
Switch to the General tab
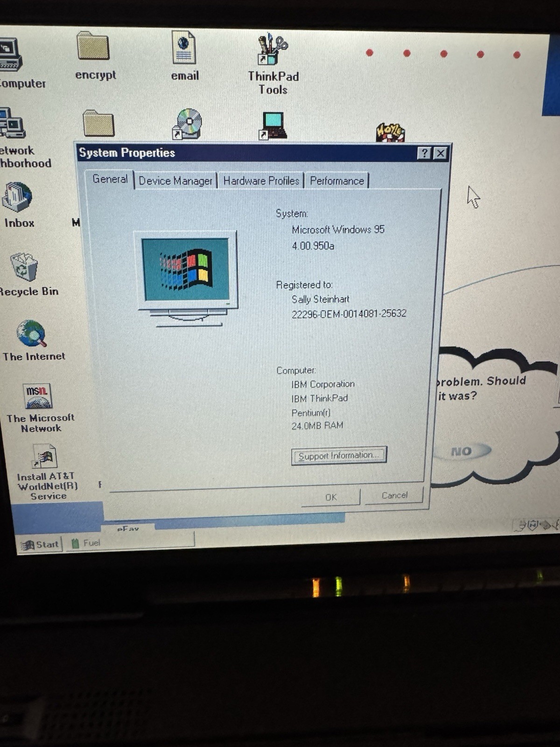[x=110, y=179]
